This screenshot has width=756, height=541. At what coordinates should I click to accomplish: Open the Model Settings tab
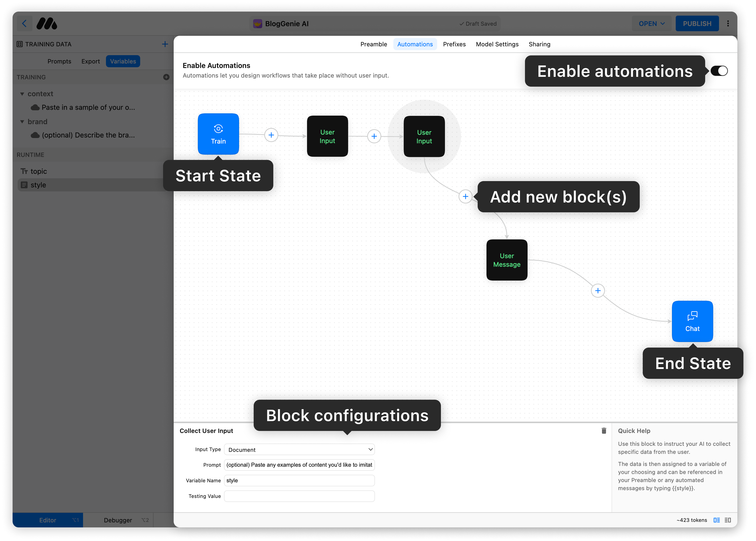tap(497, 44)
